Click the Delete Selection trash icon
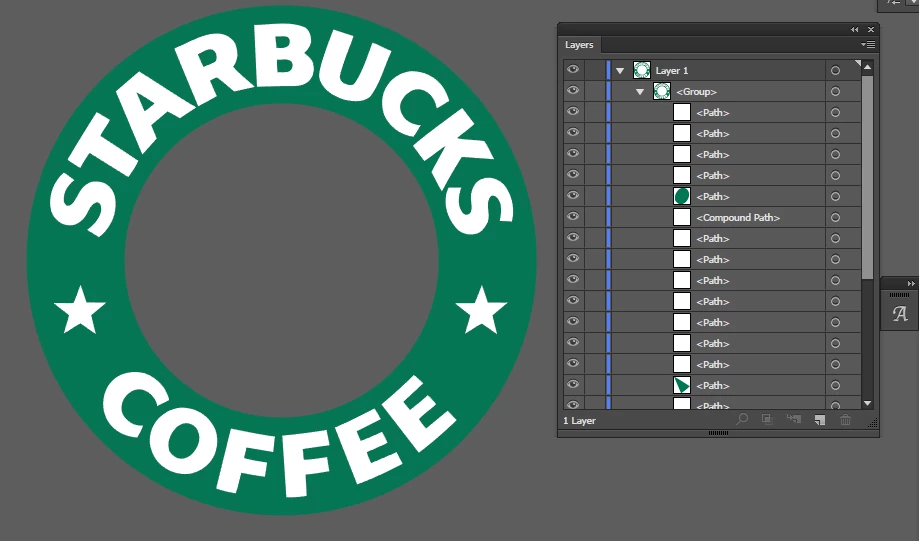This screenshot has height=541, width=919. point(845,420)
